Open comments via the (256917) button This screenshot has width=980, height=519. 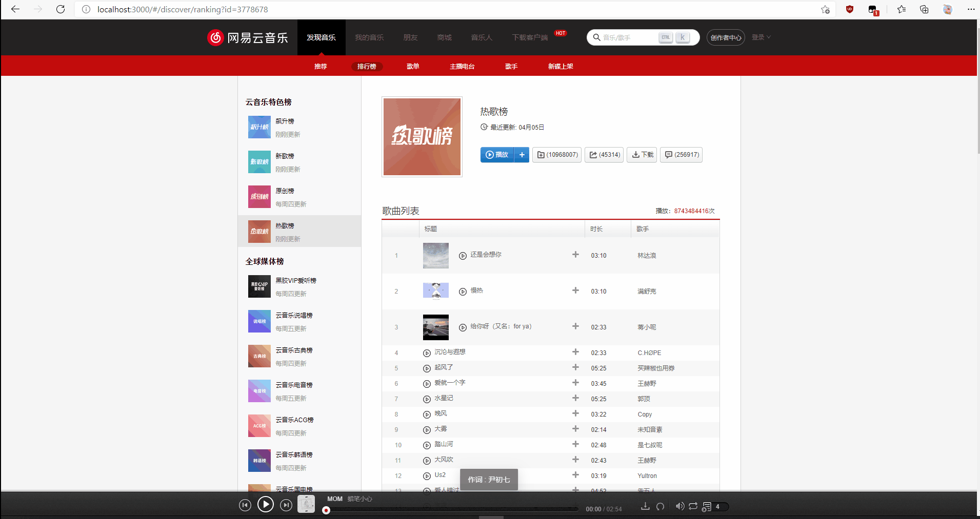coord(682,155)
